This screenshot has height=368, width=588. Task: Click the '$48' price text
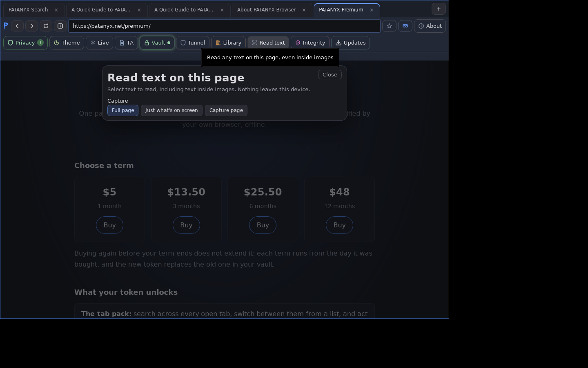339,192
